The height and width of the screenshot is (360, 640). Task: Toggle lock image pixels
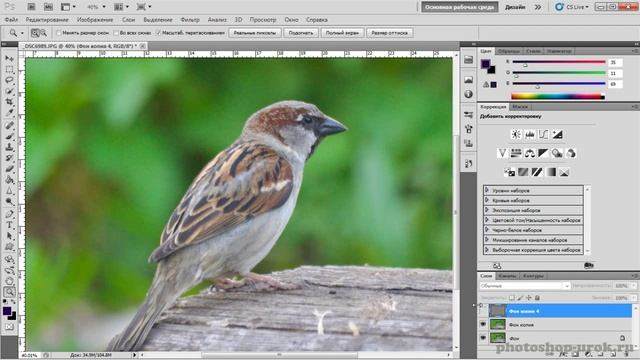coord(520,298)
